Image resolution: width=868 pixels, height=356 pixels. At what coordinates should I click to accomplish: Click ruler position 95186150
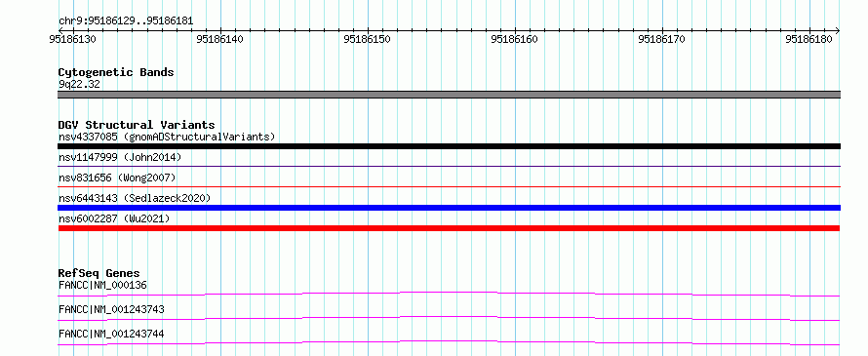coord(368,39)
